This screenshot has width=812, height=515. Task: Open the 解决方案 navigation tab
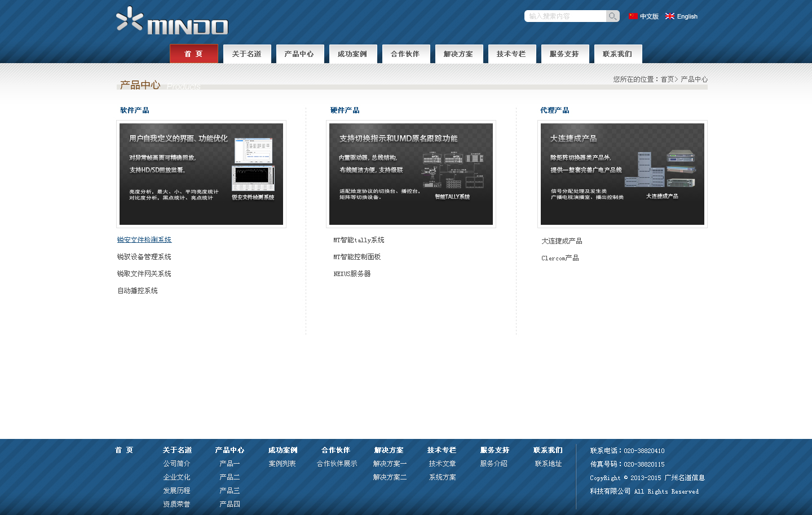pyautogui.click(x=458, y=54)
